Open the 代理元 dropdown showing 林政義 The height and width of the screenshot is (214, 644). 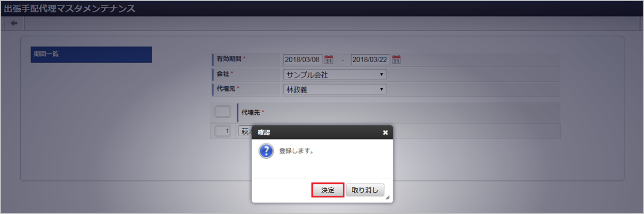click(x=335, y=89)
